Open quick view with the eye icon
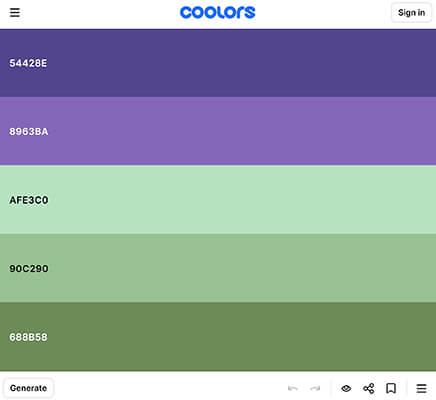The height and width of the screenshot is (400, 436). tap(346, 388)
